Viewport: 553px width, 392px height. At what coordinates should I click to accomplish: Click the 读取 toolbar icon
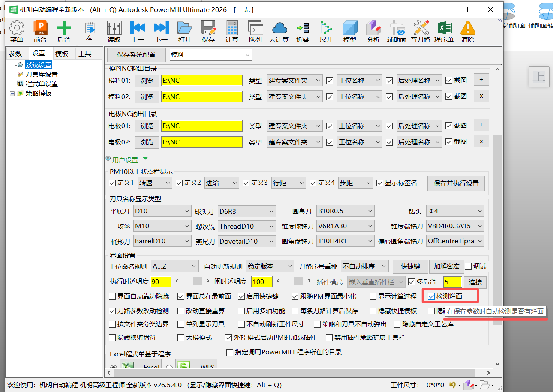[114, 31]
